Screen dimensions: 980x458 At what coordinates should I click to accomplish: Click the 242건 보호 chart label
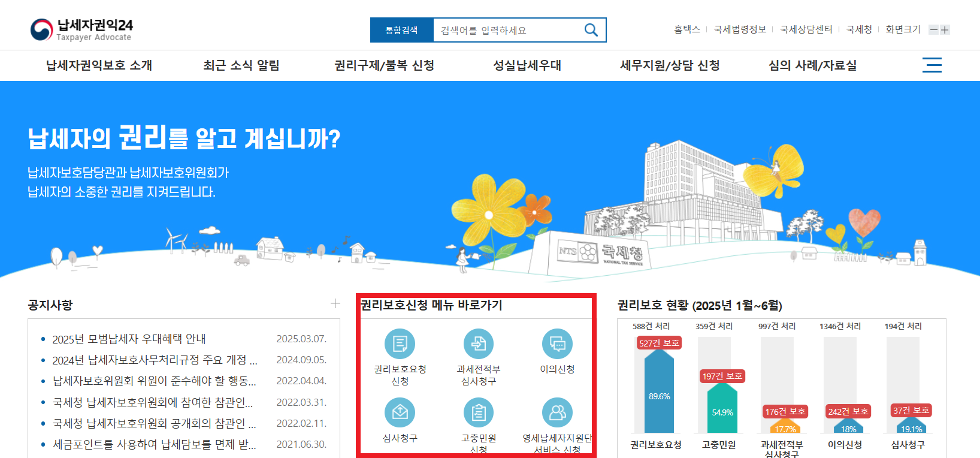pos(848,411)
